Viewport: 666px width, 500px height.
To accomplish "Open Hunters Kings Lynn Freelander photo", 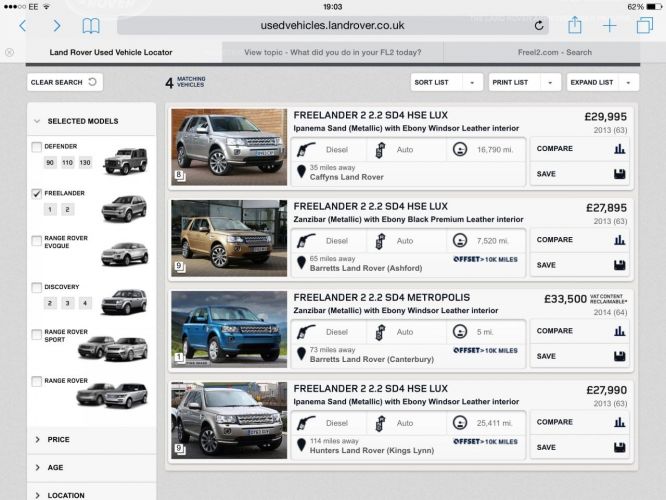I will [229, 421].
